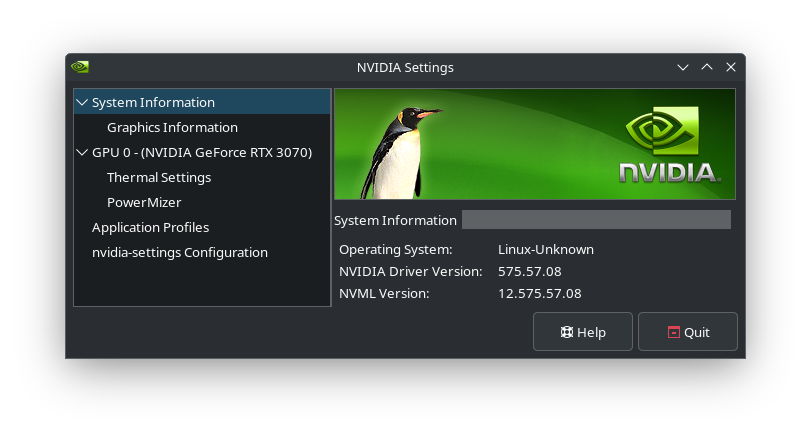Click the NVIDIA penguin banner image
811x436 pixels.
[x=535, y=144]
